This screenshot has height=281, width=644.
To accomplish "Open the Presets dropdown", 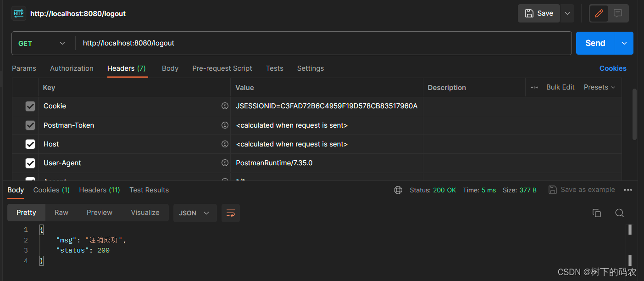I will (x=600, y=87).
